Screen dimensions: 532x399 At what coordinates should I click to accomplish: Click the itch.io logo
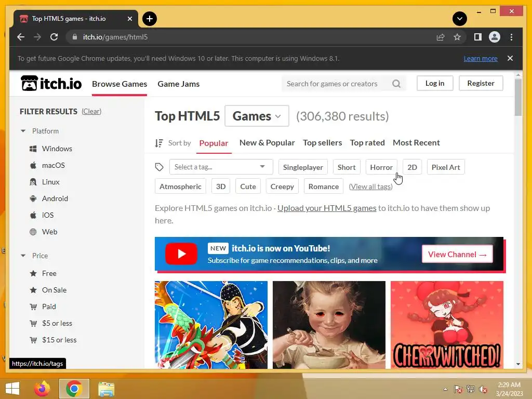(x=51, y=84)
